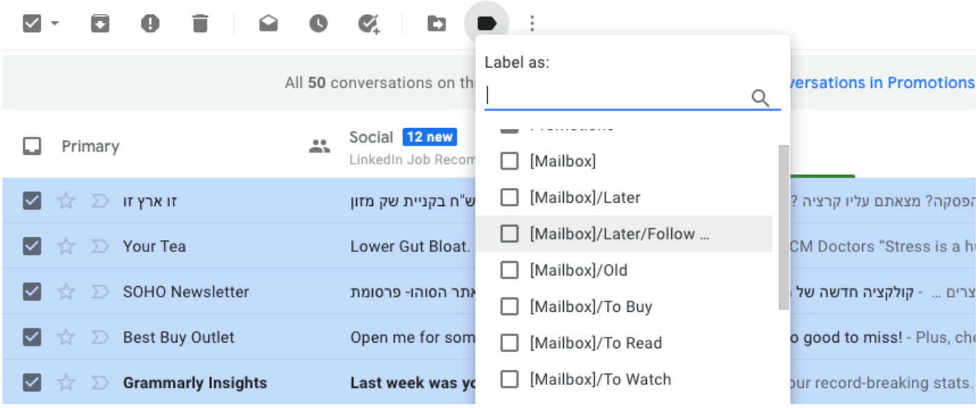Image resolution: width=980 pixels, height=408 pixels.
Task: Check the [Mailbox]/To Buy label checkbox
Action: tap(510, 306)
